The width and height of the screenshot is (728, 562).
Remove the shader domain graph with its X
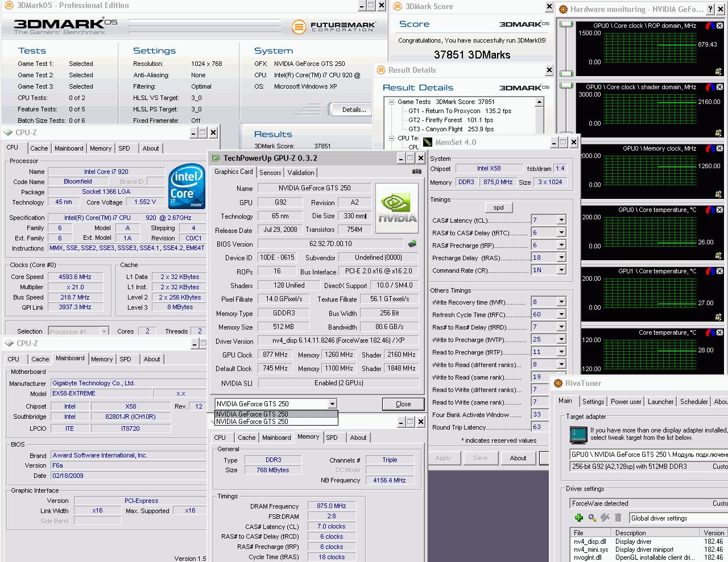(x=719, y=88)
